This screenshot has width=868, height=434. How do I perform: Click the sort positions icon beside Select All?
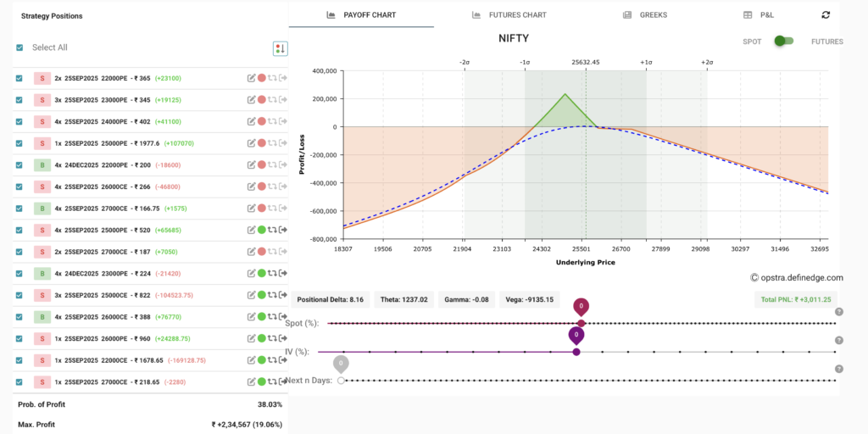tap(280, 48)
